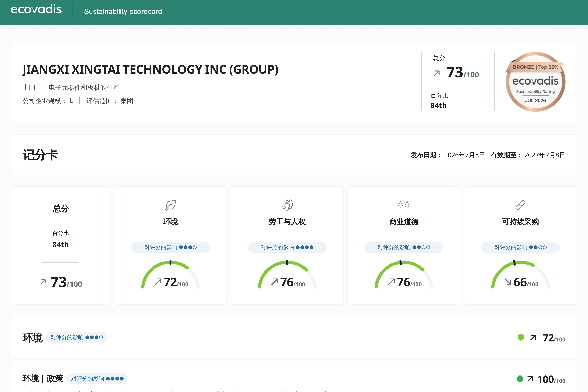Click the impact pill beside 环境 | 政策 heading
The width and height of the screenshot is (588, 392).
[97, 379]
